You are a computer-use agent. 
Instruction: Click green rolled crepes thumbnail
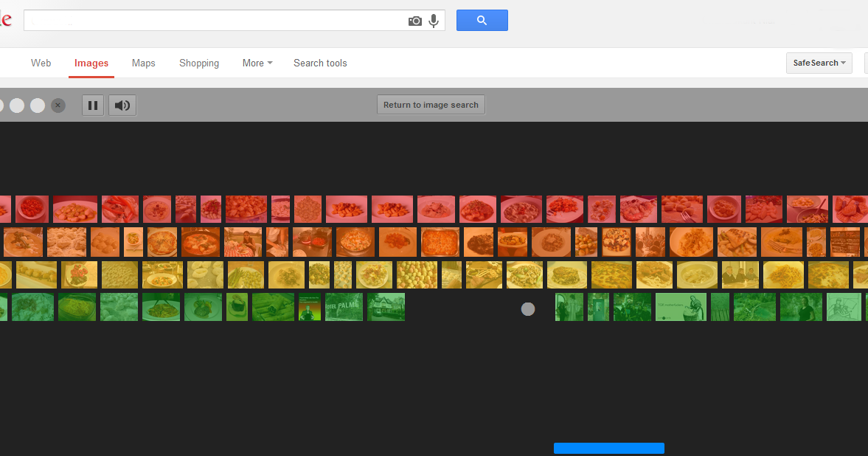(x=273, y=307)
